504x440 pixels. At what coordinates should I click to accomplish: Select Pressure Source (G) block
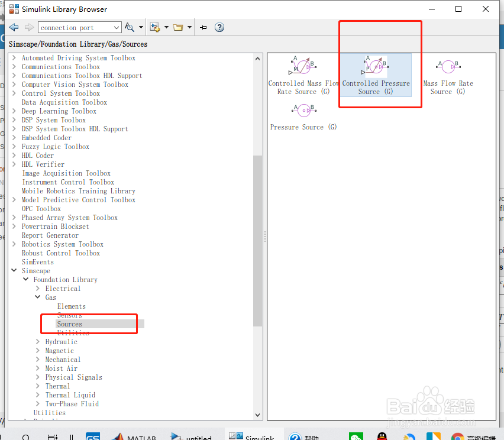[x=303, y=117]
